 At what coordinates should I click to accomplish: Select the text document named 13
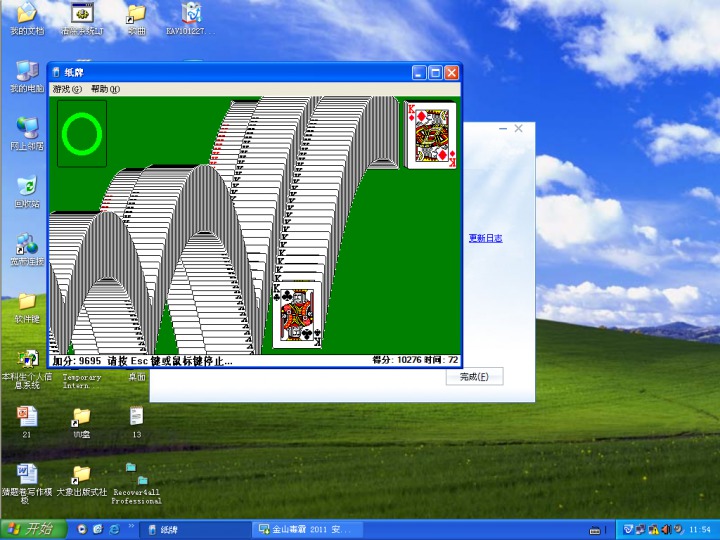pos(136,422)
